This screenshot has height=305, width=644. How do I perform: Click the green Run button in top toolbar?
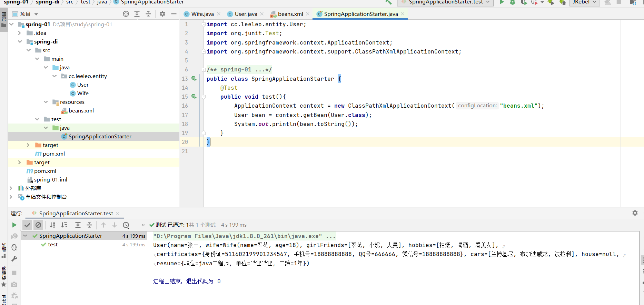click(502, 2)
